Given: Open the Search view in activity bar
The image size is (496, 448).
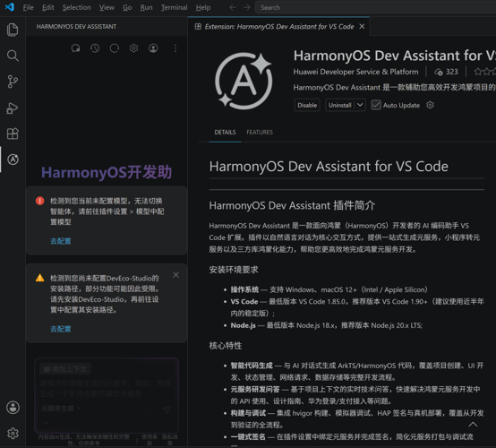Looking at the screenshot, I should click(13, 56).
